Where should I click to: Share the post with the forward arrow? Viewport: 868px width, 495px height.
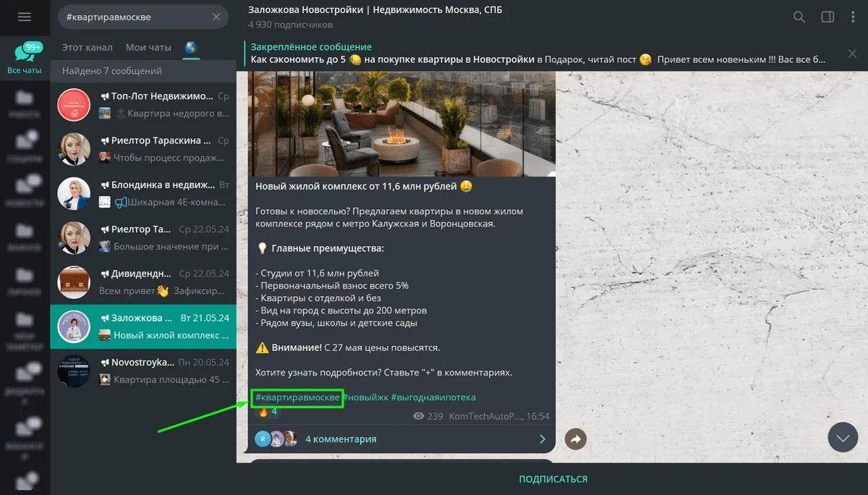(x=575, y=439)
